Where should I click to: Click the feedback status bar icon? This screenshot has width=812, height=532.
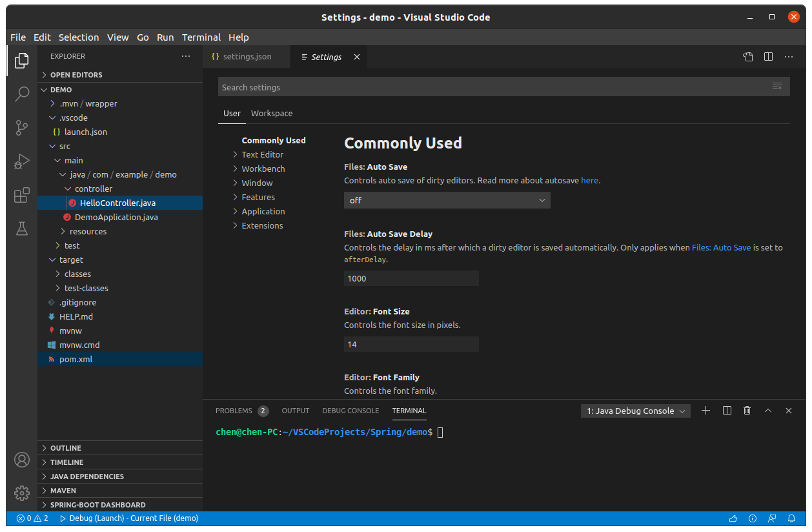772,518
